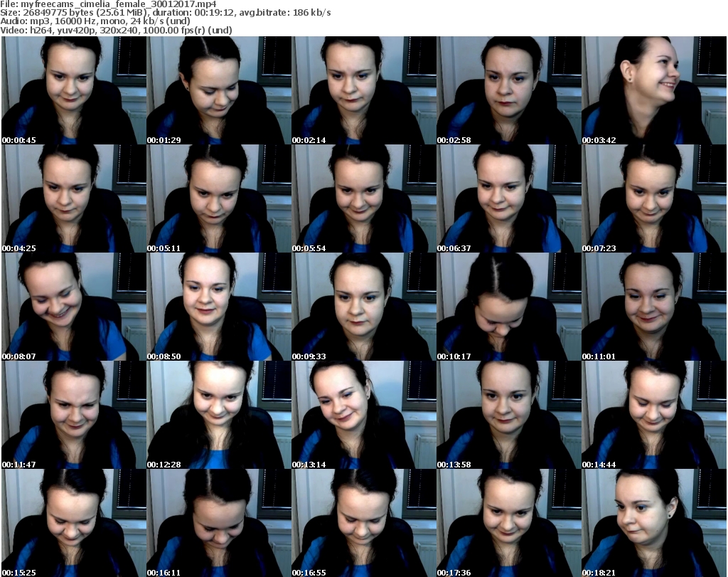728x577 pixels.
Task: Select the thumbnail frame stamped 00:05:54
Action: (x=363, y=198)
